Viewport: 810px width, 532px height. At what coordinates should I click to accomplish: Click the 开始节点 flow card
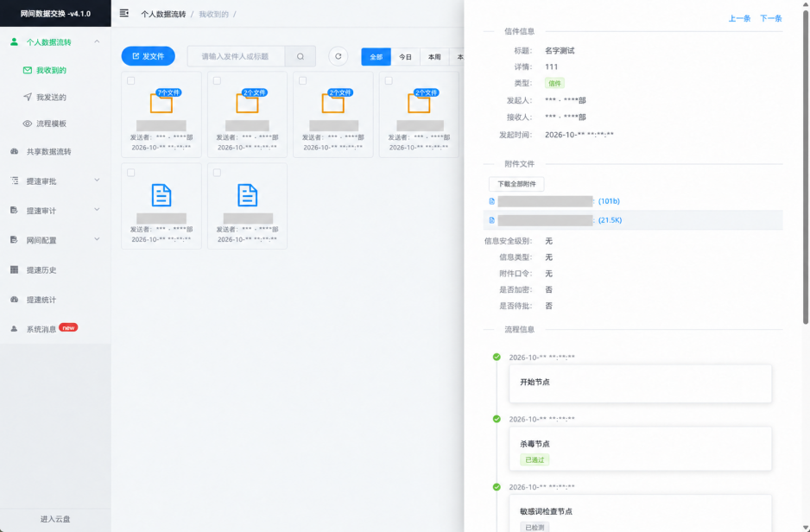tap(641, 383)
